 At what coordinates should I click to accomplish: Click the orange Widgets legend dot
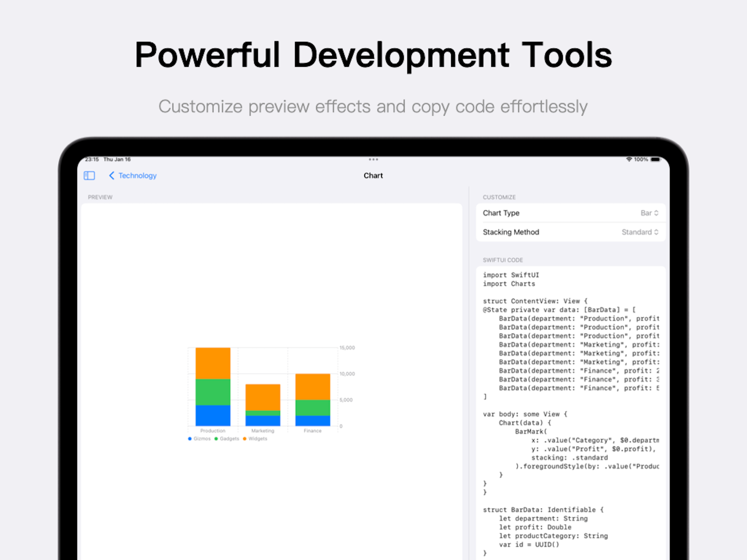tap(245, 439)
